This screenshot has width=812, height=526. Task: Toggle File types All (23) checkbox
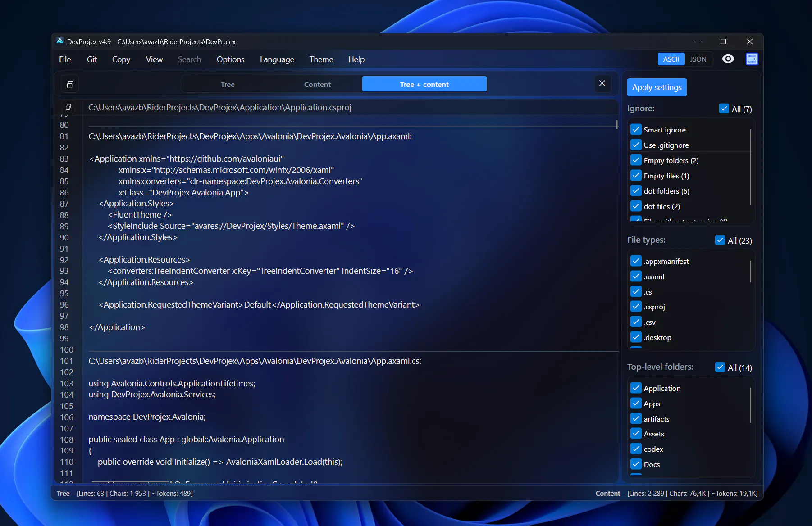tap(720, 240)
